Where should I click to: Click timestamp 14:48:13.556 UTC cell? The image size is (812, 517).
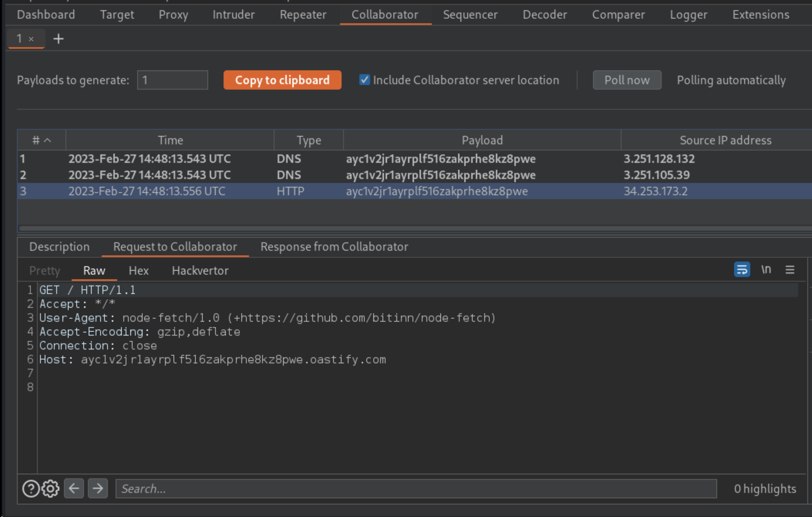click(x=147, y=191)
